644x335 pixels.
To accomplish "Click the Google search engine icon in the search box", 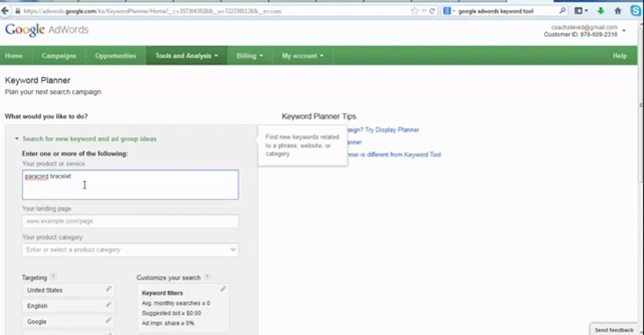I will (x=447, y=11).
